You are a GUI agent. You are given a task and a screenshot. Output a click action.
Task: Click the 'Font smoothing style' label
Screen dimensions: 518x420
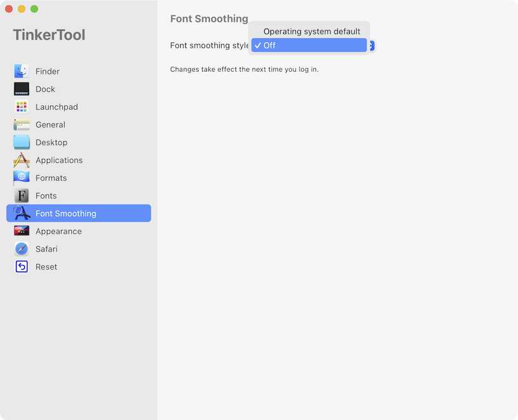pyautogui.click(x=209, y=46)
